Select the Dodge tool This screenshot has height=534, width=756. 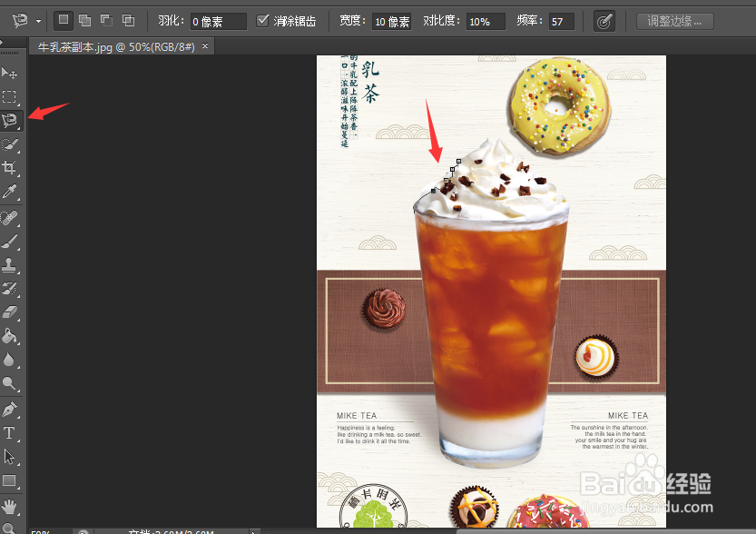tap(10, 383)
